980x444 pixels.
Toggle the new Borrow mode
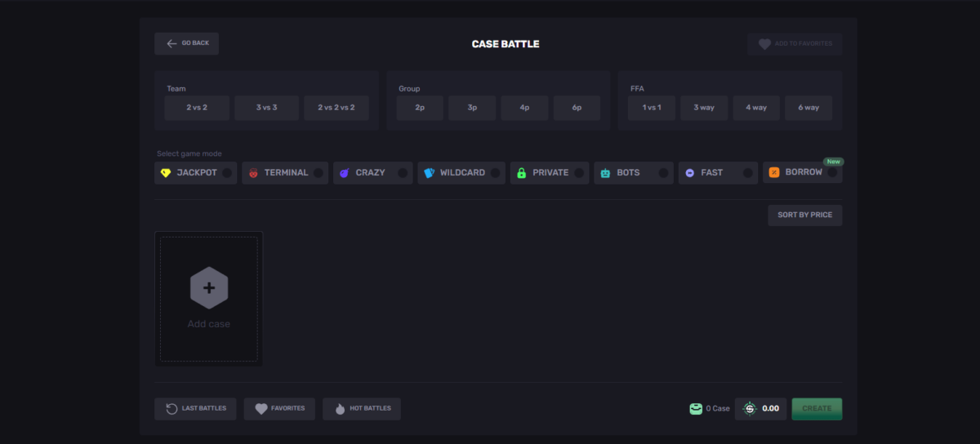(832, 173)
